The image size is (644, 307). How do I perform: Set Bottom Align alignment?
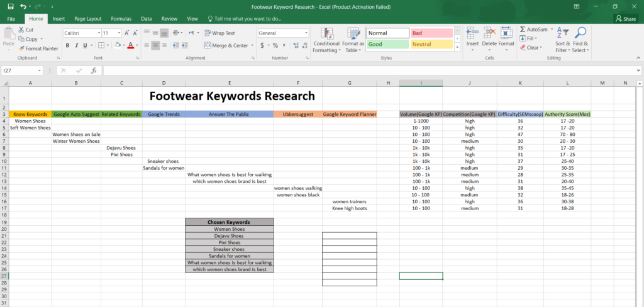click(164, 33)
